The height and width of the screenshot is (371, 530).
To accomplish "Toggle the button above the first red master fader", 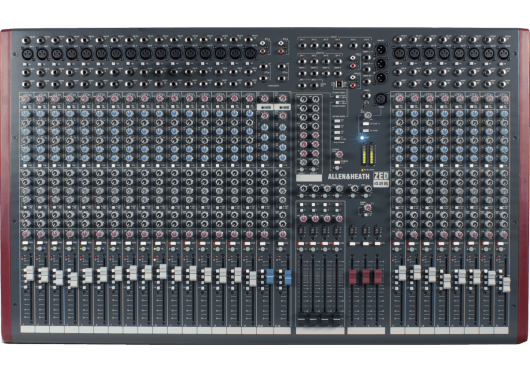I will click(x=353, y=243).
